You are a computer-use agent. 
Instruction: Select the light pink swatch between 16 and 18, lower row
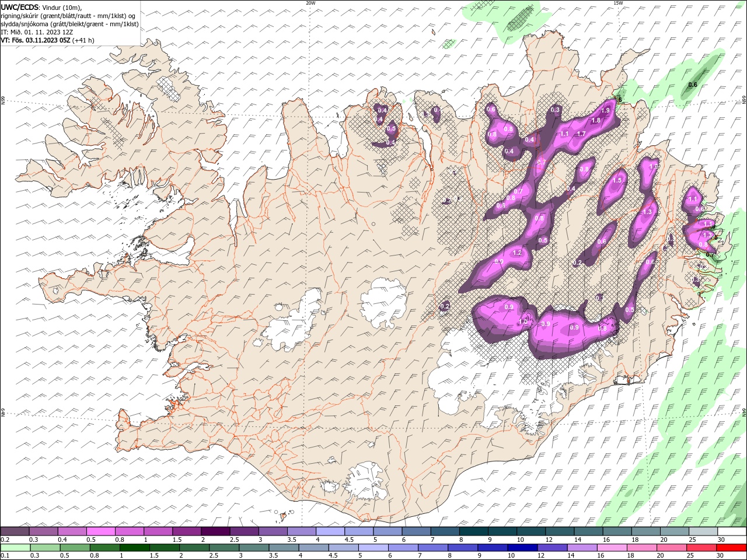click(x=612, y=548)
